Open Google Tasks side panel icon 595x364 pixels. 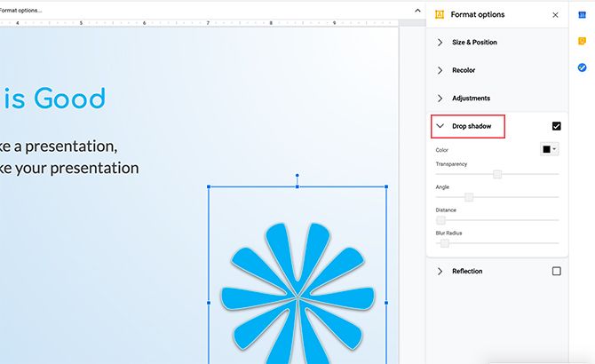pos(582,67)
